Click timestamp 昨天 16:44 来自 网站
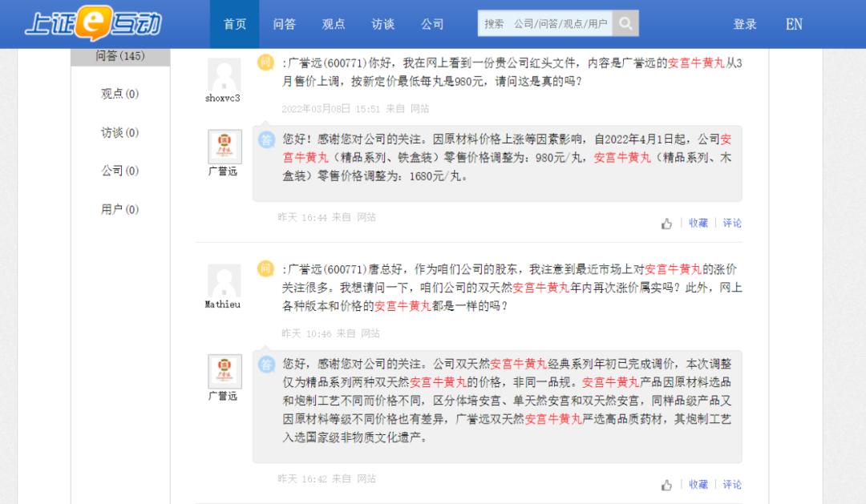This screenshot has height=504, width=866. click(326, 217)
